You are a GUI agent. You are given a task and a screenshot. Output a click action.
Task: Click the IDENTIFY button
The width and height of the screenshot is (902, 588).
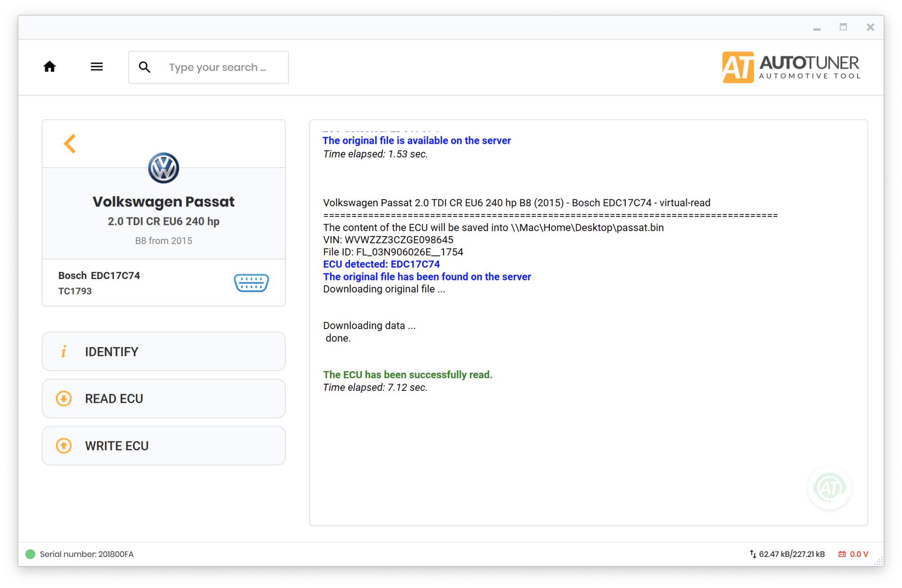click(x=164, y=351)
